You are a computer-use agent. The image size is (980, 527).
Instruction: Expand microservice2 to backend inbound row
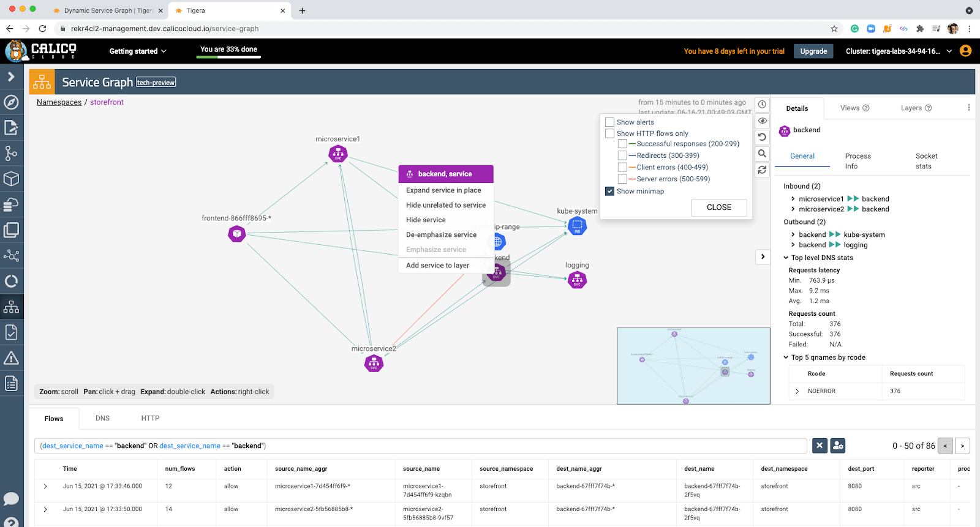point(793,209)
